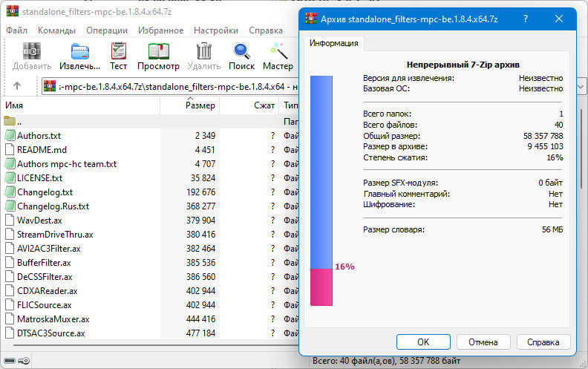588x369 pixels.
Task: Sort by the Сжат column header
Action: [x=249, y=105]
